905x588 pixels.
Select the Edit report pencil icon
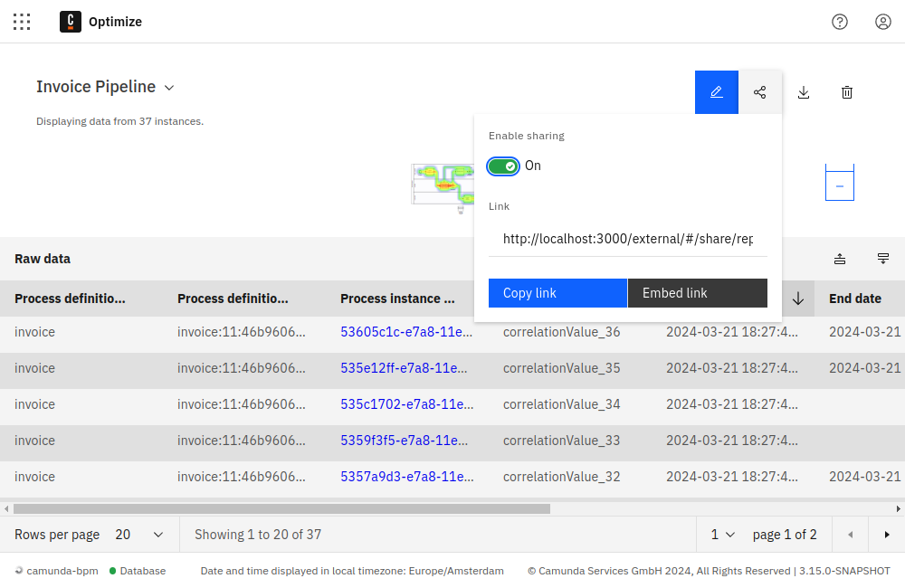click(717, 91)
